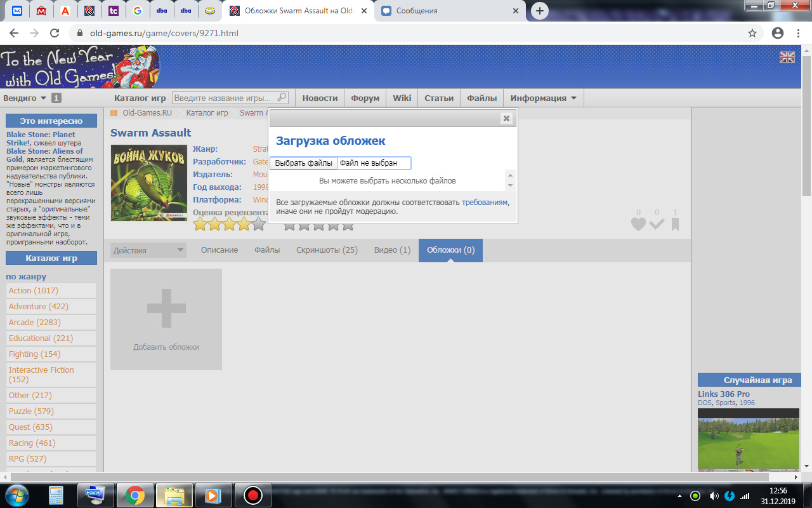Click the Swarm Assault cover thumbnail
The width and height of the screenshot is (812, 508).
(x=149, y=183)
